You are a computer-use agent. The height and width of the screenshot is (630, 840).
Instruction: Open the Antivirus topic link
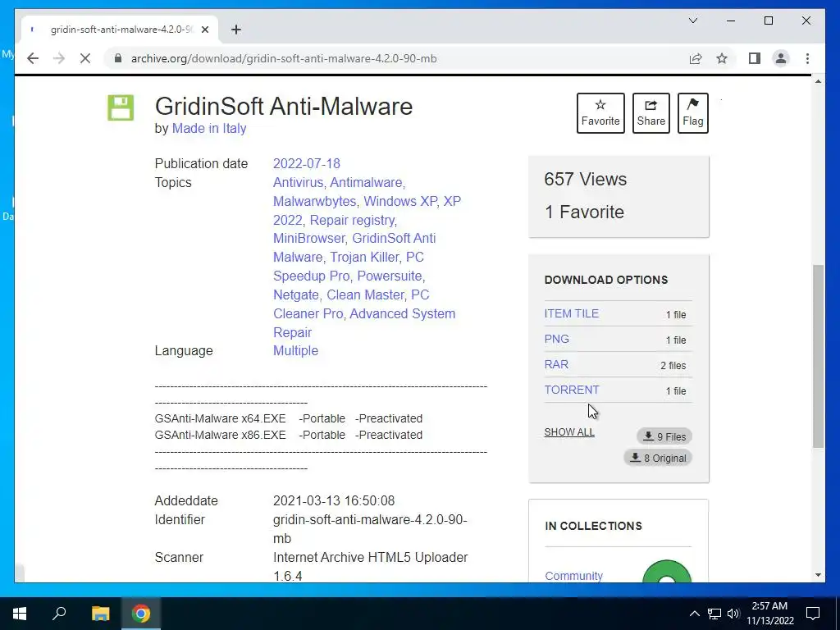(x=298, y=183)
